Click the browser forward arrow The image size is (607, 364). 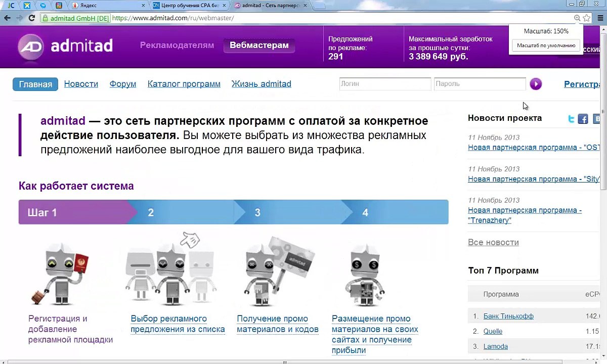(x=19, y=18)
